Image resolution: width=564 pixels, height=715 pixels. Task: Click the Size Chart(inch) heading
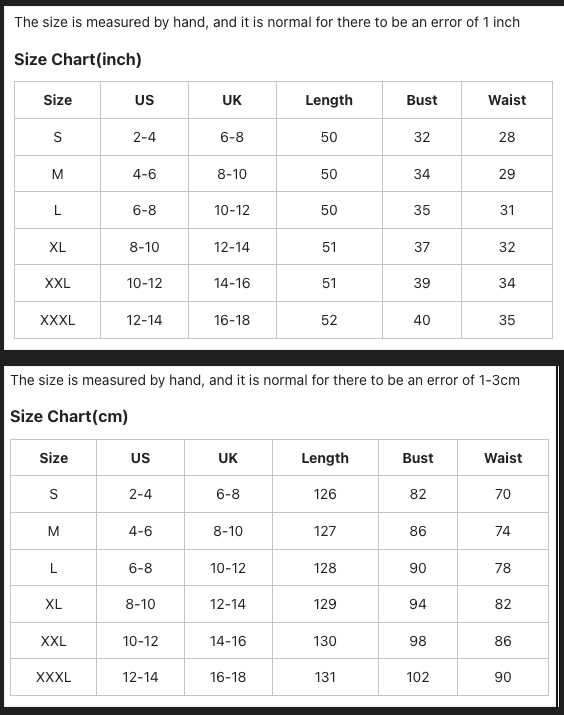[78, 60]
